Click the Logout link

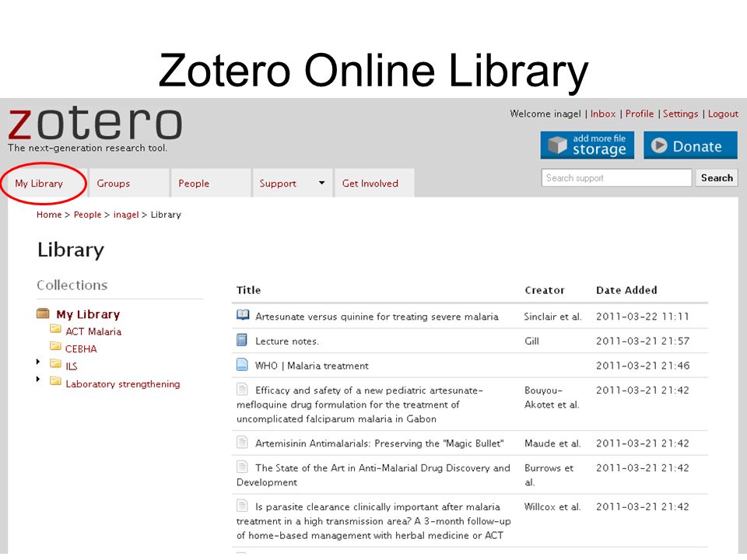coord(723,114)
